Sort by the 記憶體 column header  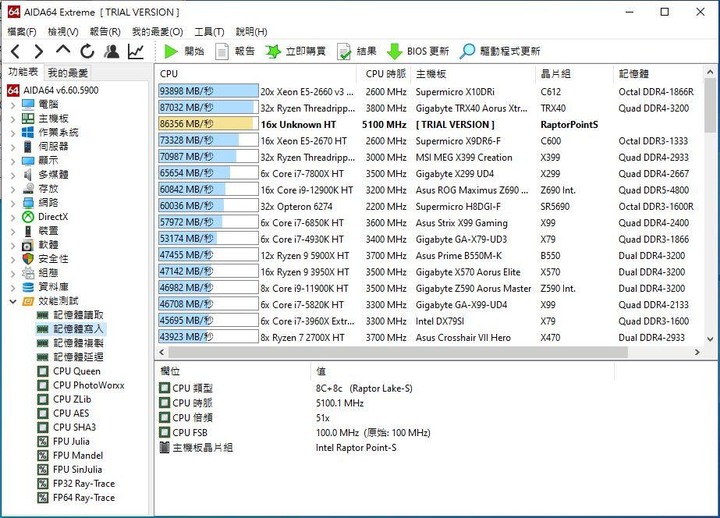point(658,73)
